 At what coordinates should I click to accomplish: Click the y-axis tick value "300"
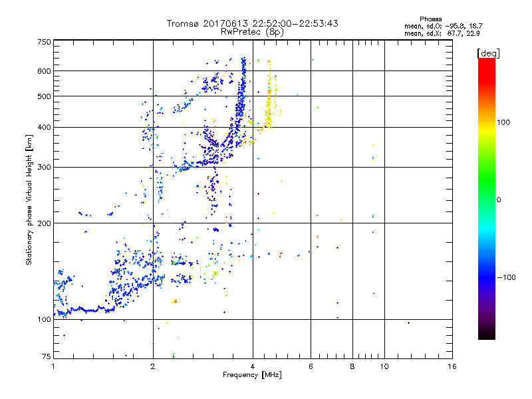coord(44,168)
